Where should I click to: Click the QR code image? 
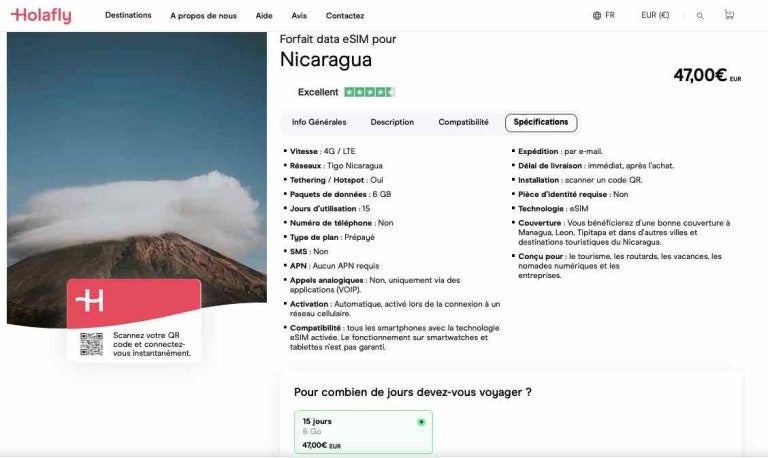point(92,344)
